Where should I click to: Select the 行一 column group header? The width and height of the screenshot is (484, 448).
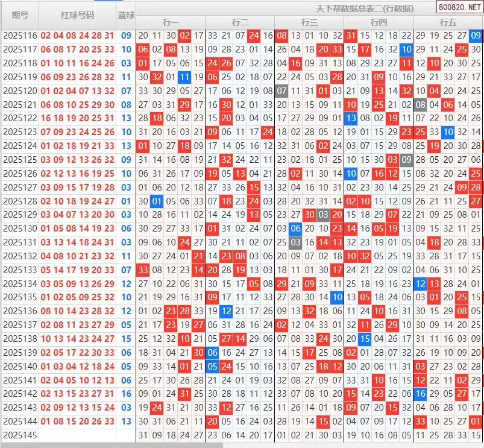pyautogui.click(x=171, y=22)
